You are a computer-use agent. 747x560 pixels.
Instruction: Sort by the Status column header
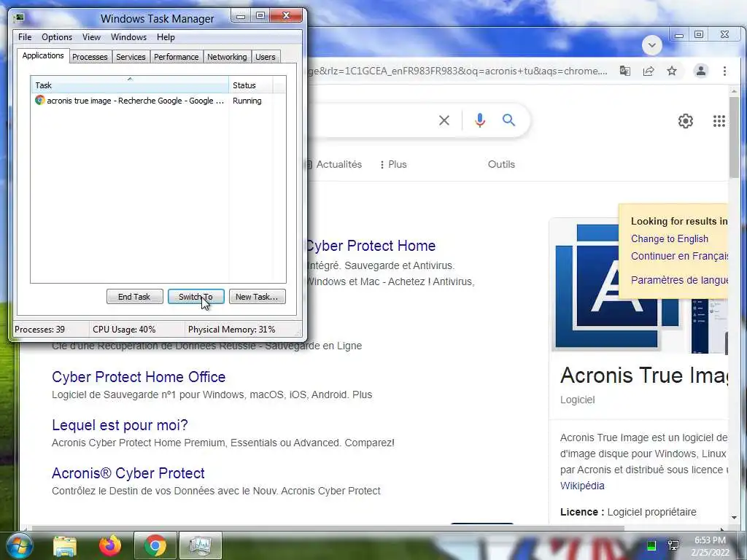pos(251,85)
